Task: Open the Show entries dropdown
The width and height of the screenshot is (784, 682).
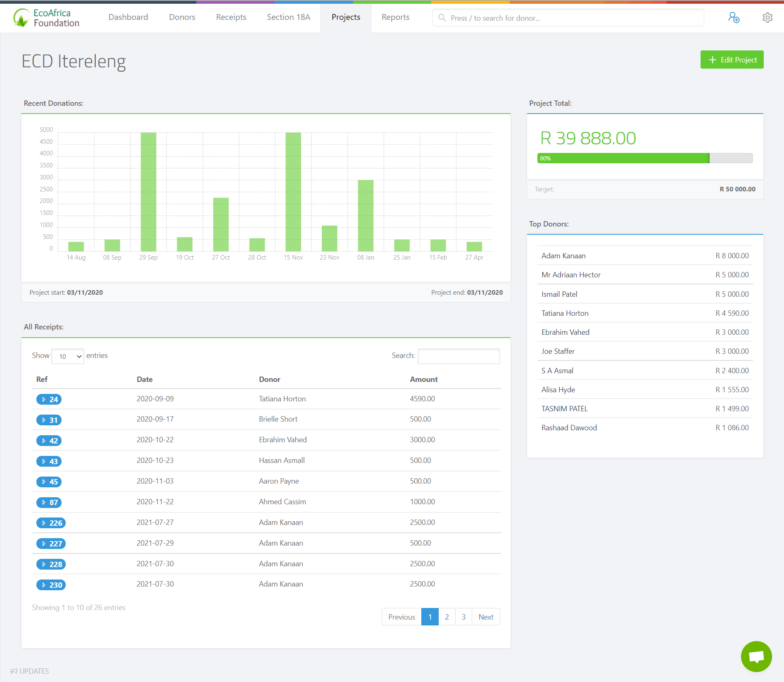Action: pyautogui.click(x=67, y=356)
